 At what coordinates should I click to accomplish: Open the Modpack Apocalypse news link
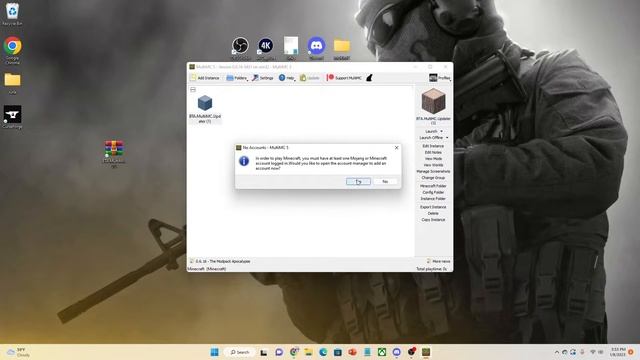[x=222, y=261]
